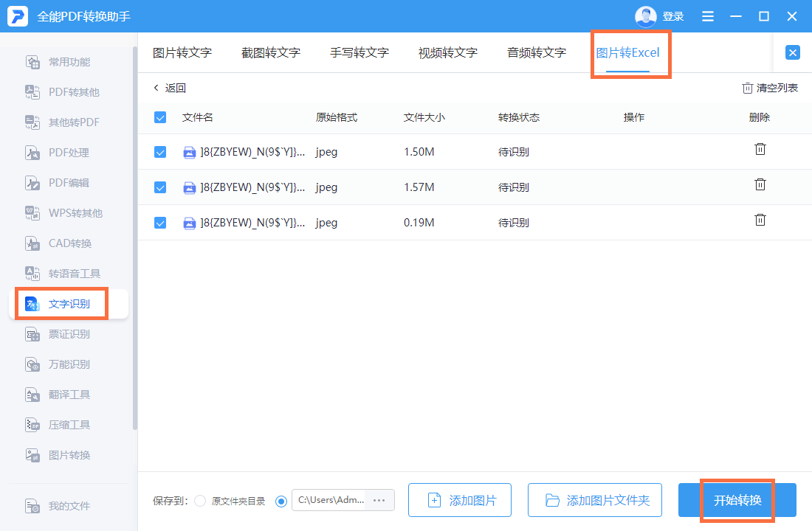Uncheck the 1.50M file checkbox
The height and width of the screenshot is (531, 812).
[160, 152]
